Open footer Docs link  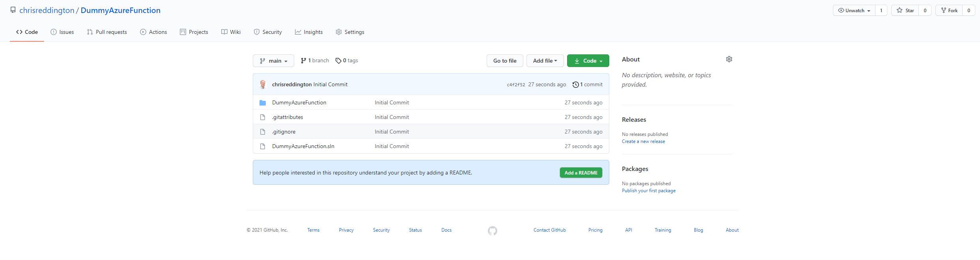(x=446, y=230)
